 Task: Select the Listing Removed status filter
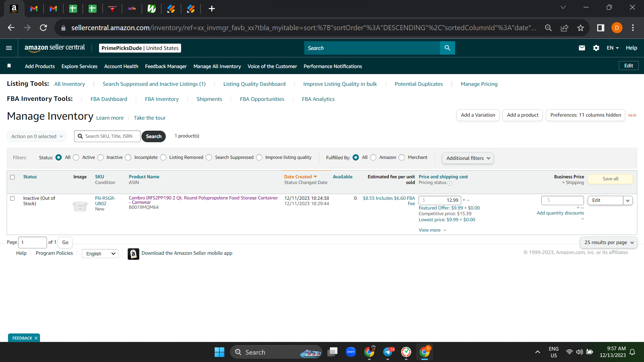(163, 158)
